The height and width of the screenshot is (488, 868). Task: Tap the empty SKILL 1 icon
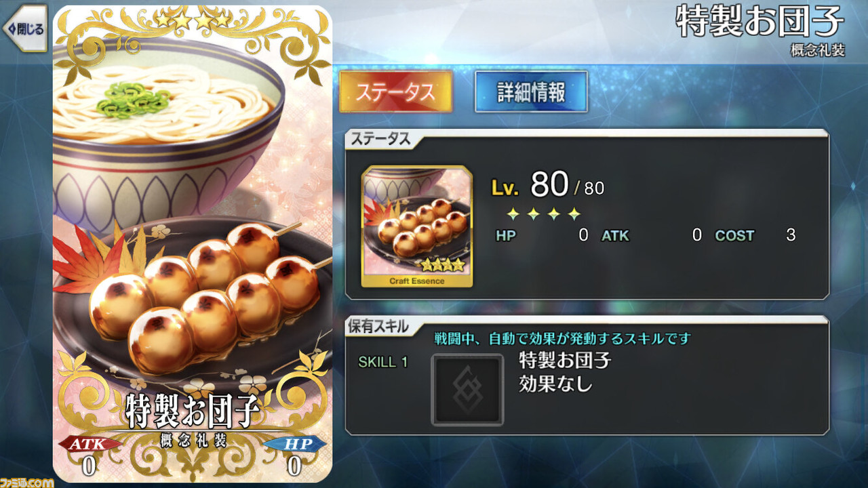coord(467,390)
